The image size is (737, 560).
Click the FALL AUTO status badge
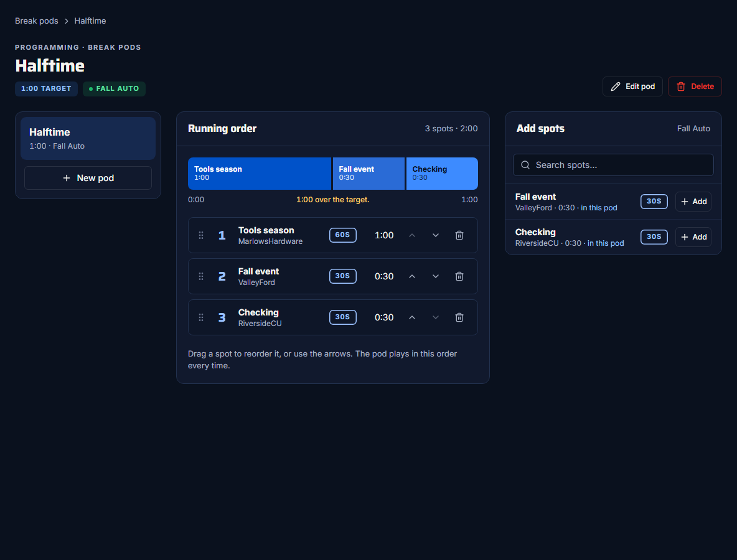click(x=114, y=89)
